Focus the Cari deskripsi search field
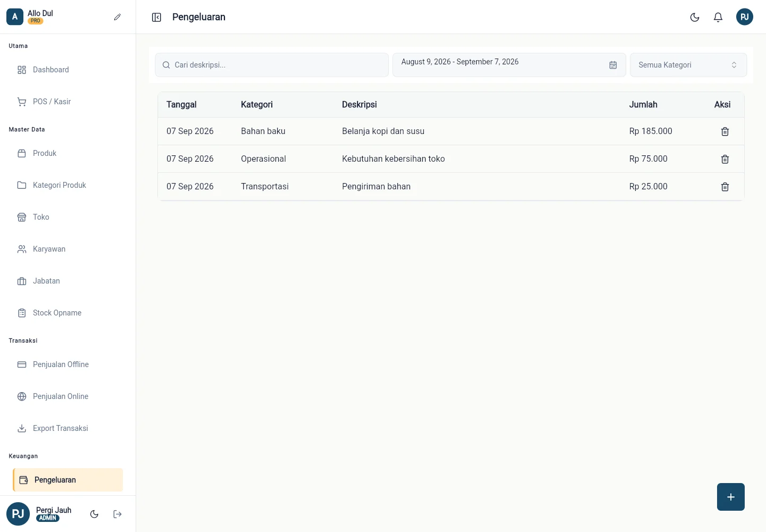 (272, 65)
